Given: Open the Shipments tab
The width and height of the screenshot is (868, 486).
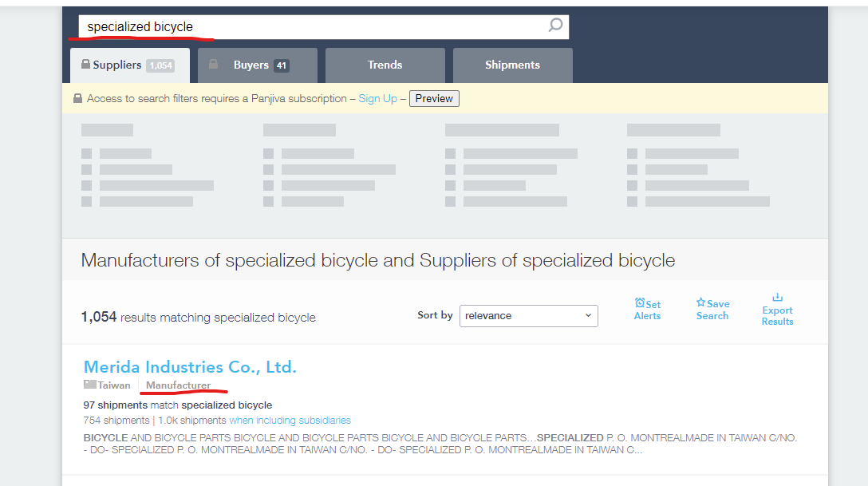Looking at the screenshot, I should pyautogui.click(x=513, y=65).
